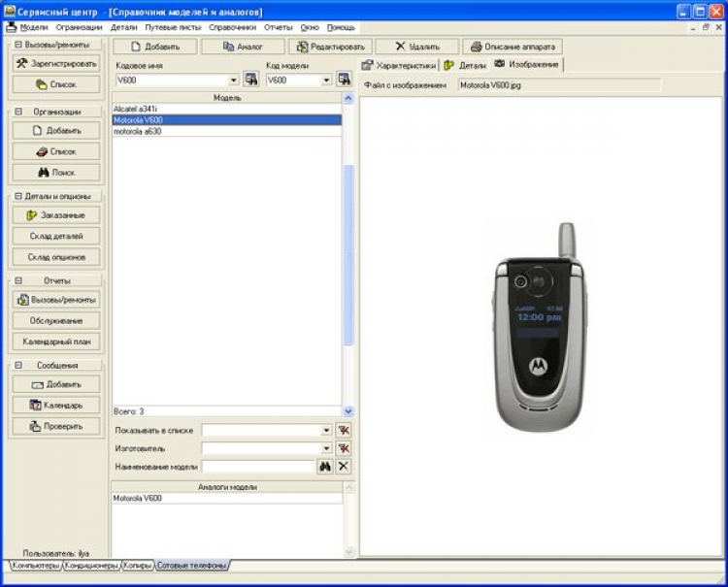Open Вызовы/ремонты report
This screenshot has width=728, height=587.
tap(56, 300)
